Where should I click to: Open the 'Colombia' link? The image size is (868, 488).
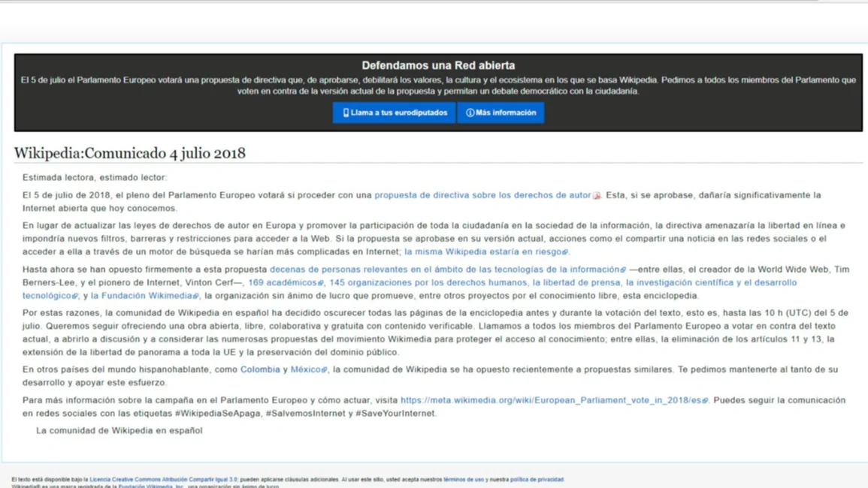pos(260,369)
